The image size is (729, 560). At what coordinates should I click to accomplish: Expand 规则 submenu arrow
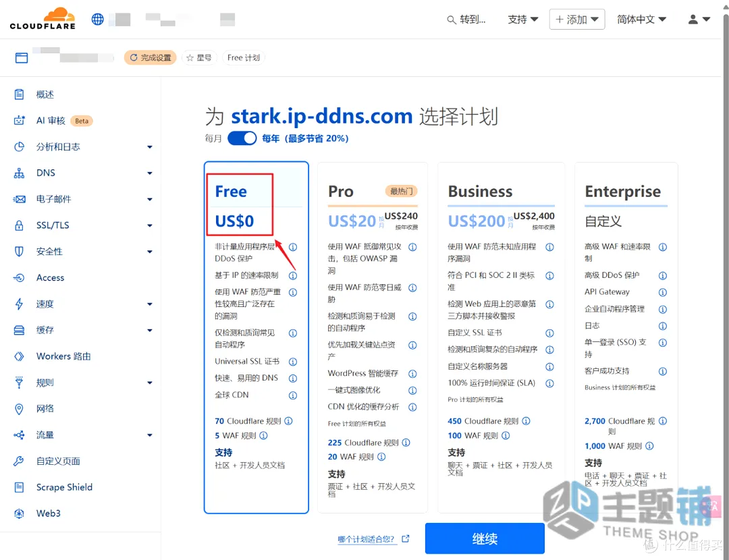(150, 383)
